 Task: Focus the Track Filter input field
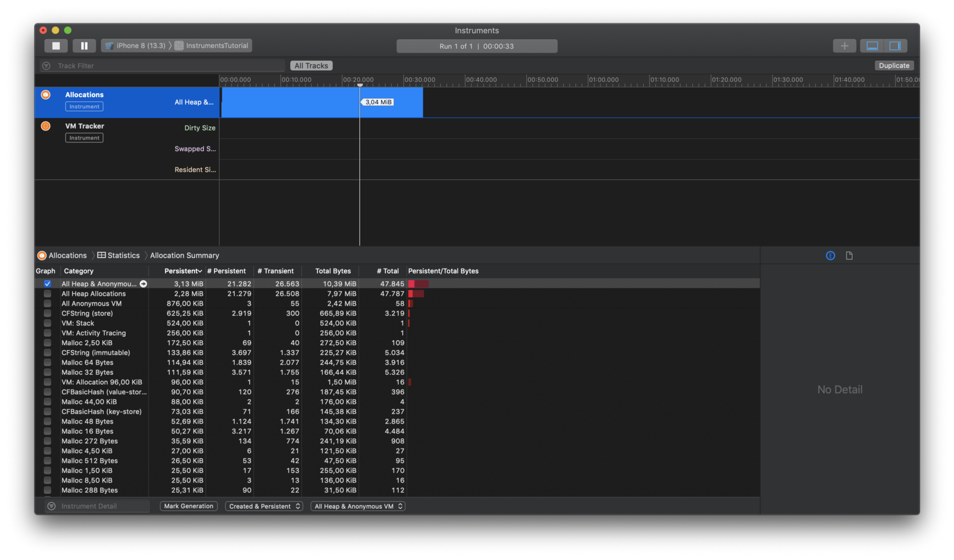pos(162,66)
